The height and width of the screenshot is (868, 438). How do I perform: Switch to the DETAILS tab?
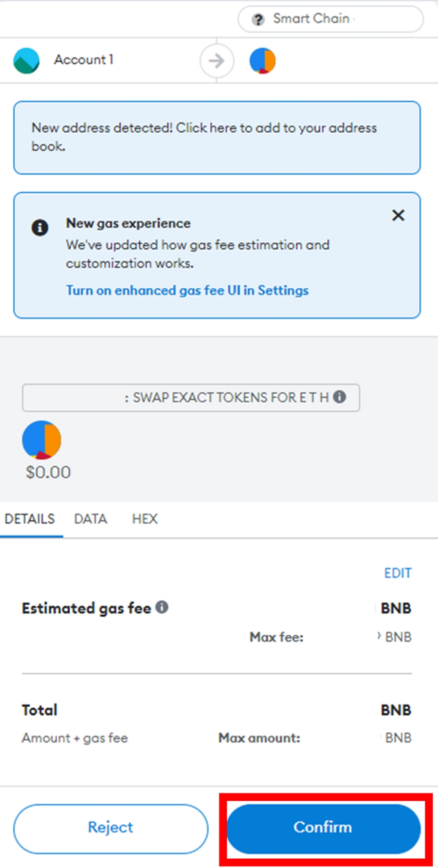pyautogui.click(x=30, y=519)
